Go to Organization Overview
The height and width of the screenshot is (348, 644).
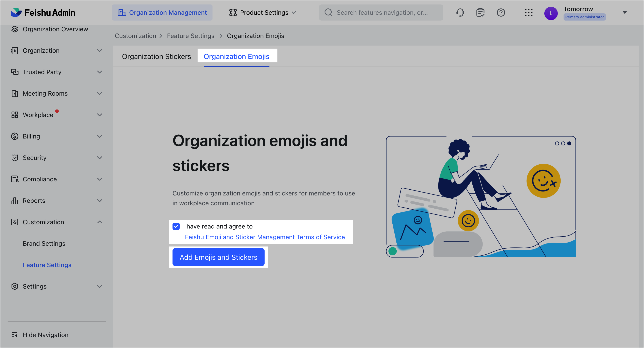point(55,29)
